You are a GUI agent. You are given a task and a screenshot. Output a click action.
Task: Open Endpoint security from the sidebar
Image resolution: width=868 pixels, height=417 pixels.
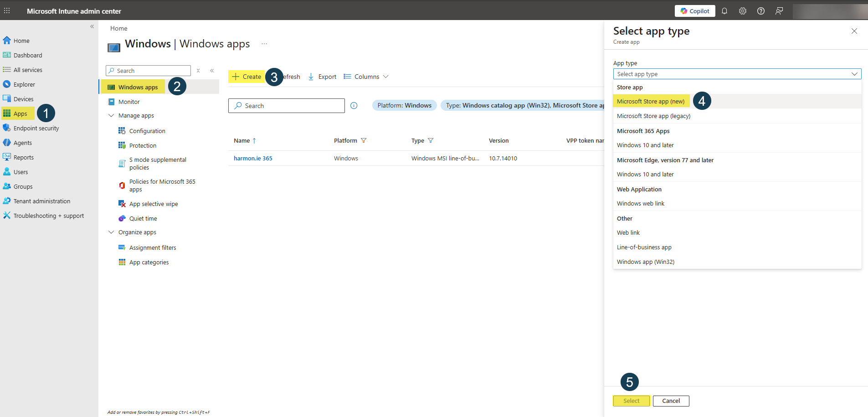[36, 128]
